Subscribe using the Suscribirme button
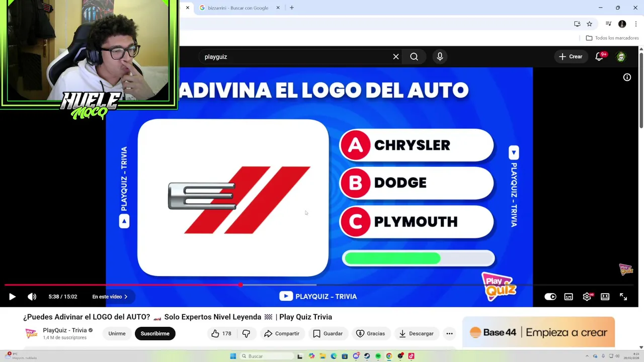Image resolution: width=644 pixels, height=362 pixels. (155, 333)
